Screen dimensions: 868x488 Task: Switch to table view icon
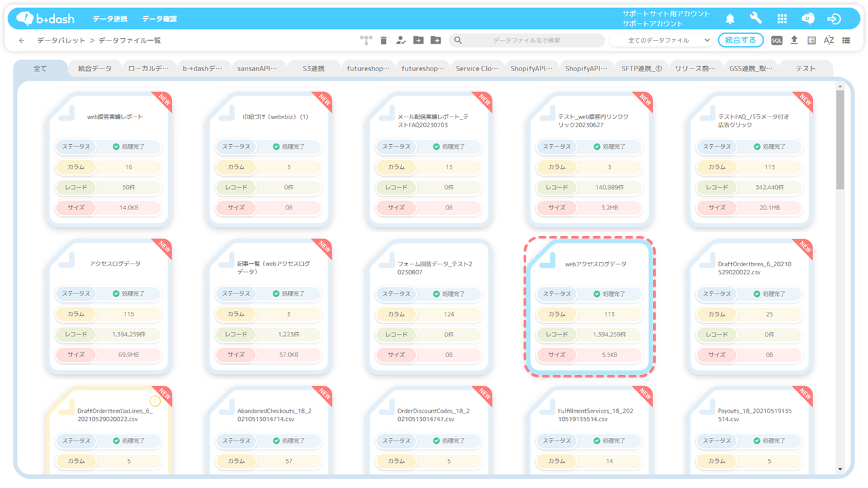[x=812, y=41]
